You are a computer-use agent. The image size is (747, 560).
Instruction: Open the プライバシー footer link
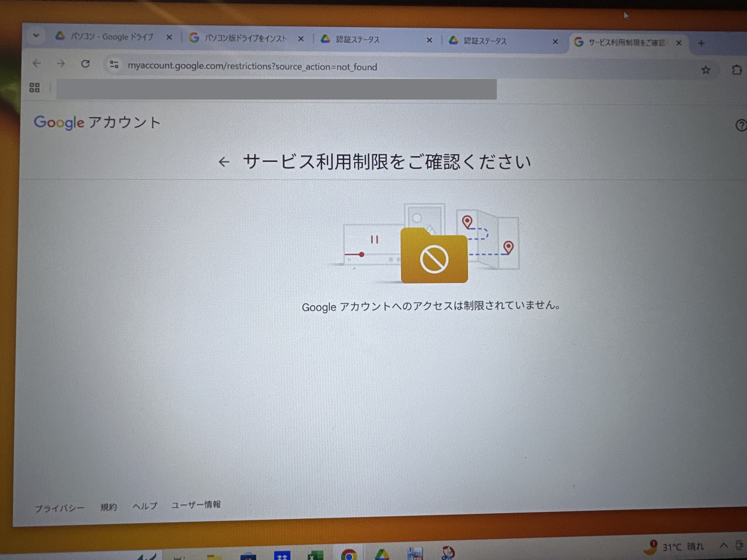point(60,508)
